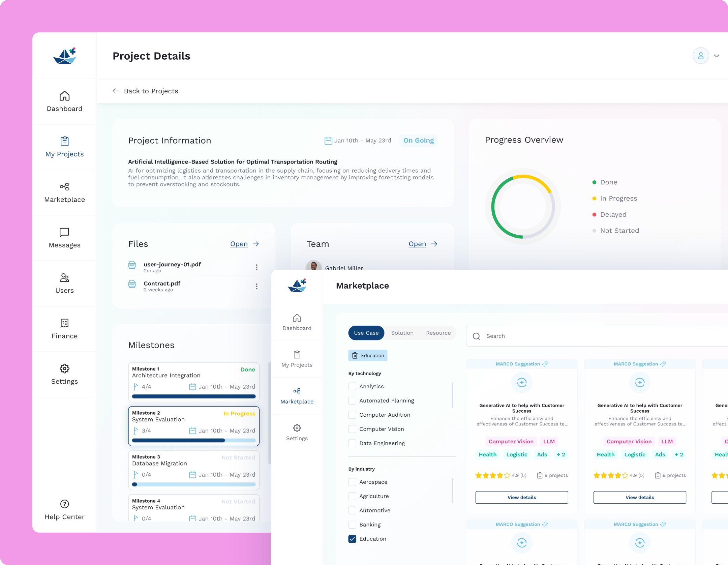Click the PDF icon of Contract.pdf

(x=132, y=284)
